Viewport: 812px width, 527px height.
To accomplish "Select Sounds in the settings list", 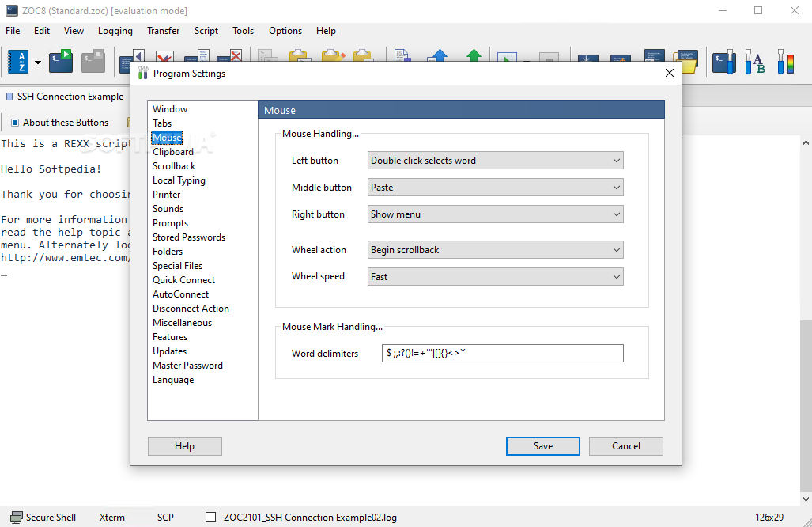I will pyautogui.click(x=168, y=209).
